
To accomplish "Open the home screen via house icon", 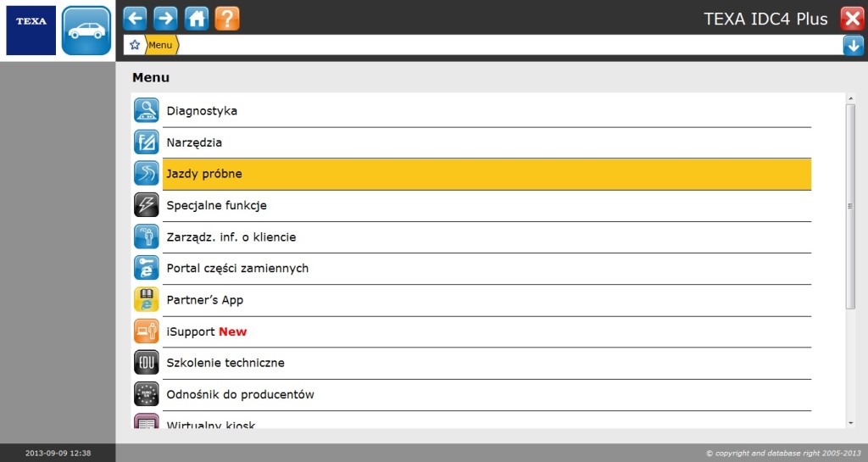I will tap(197, 19).
